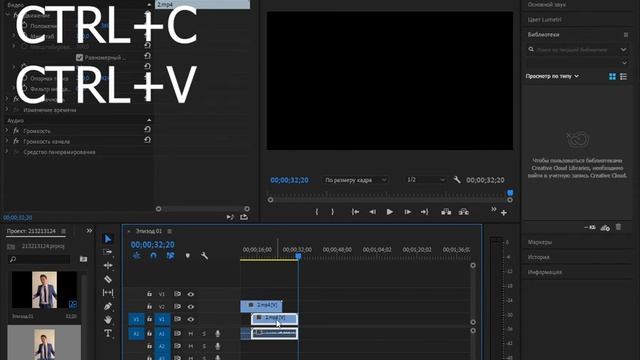This screenshot has height=360, width=640.
Task: Toggle the A1 source patch button
Action: click(136, 333)
